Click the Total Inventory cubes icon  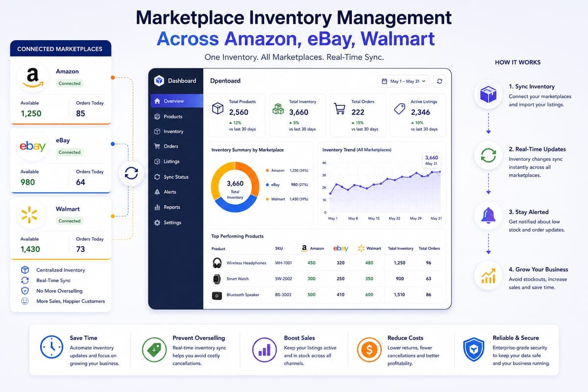278,109
